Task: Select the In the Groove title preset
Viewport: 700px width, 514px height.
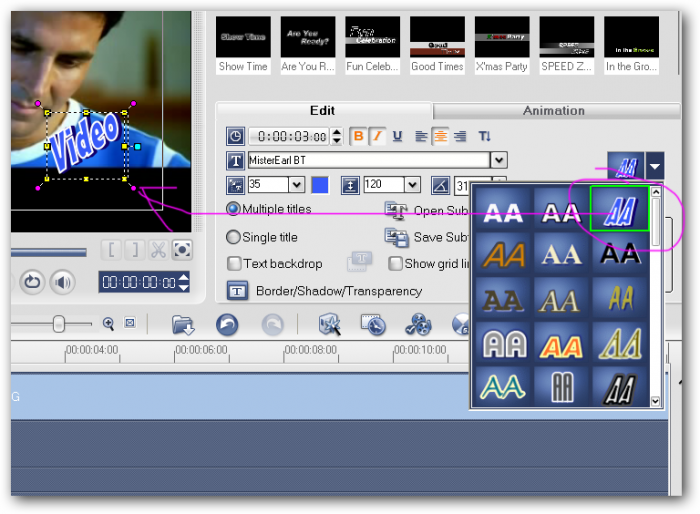Action: 631,45
